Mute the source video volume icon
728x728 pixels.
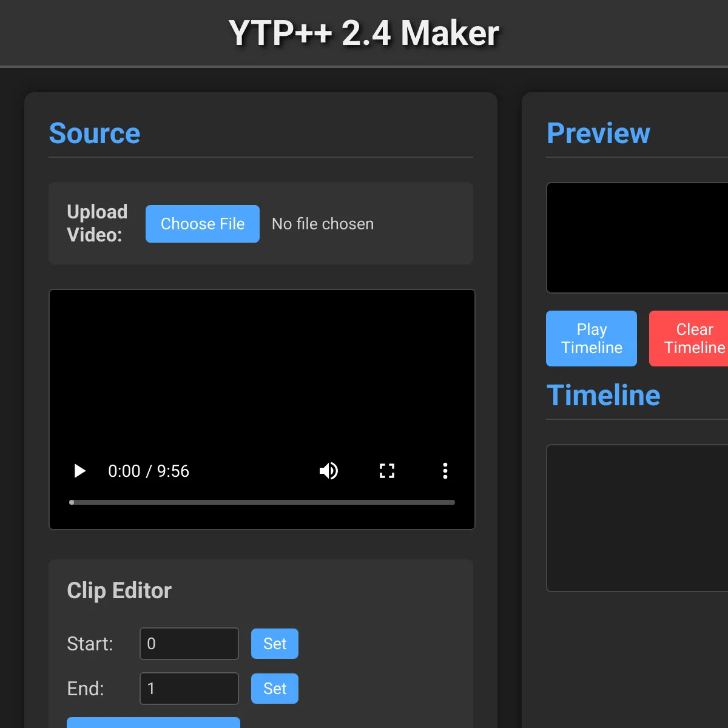coord(329,471)
